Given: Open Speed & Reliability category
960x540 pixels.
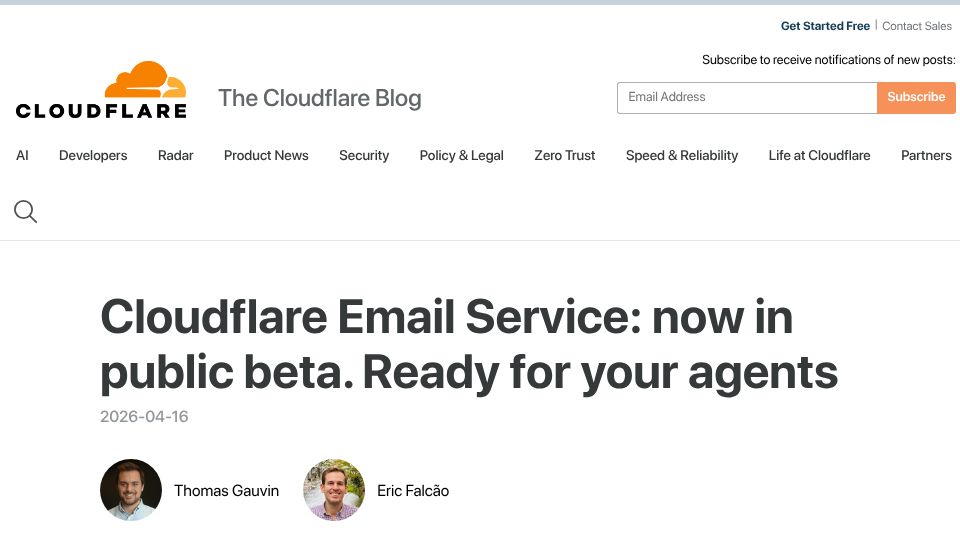Looking at the screenshot, I should tap(682, 156).
